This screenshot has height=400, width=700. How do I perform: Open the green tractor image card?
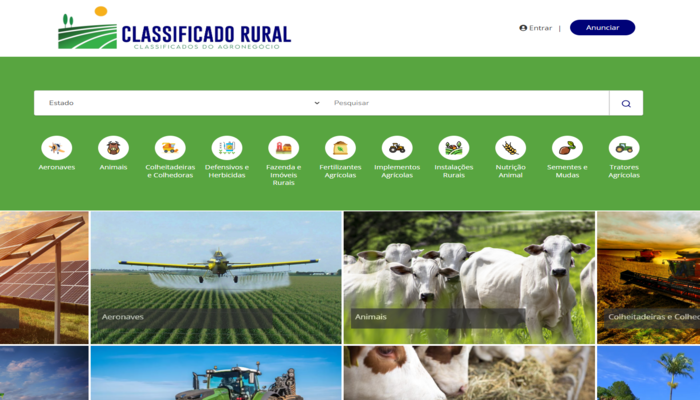click(216, 373)
